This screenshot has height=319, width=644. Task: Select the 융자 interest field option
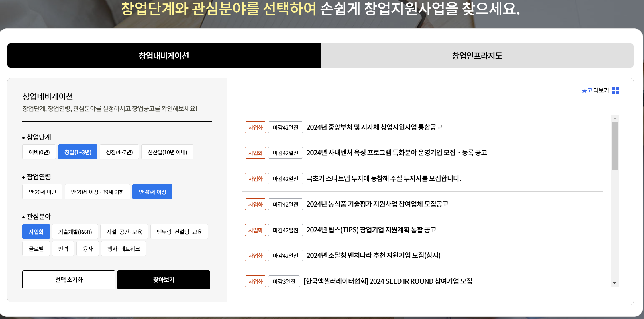(88, 249)
